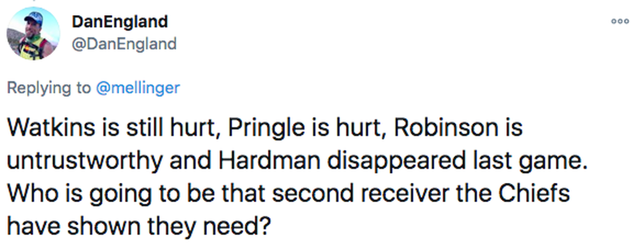644x249 pixels.
Task: Click the final line "have shown they need?"
Action: 138,226
